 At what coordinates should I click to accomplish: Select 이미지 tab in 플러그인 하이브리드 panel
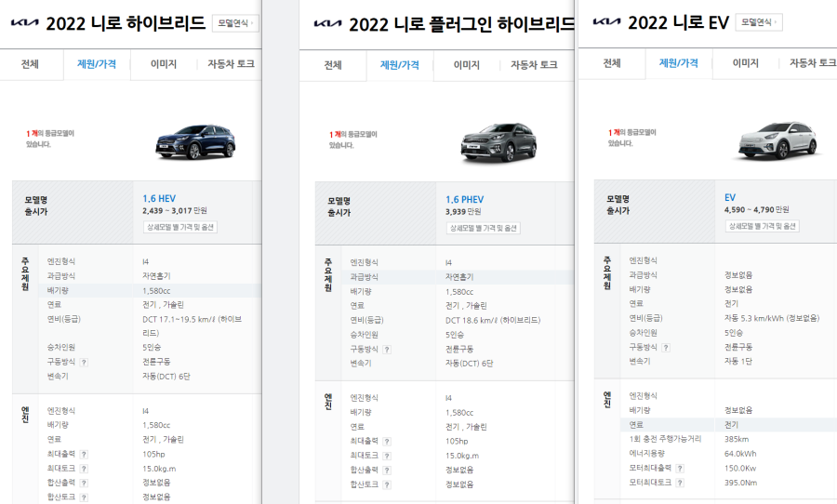tap(467, 65)
